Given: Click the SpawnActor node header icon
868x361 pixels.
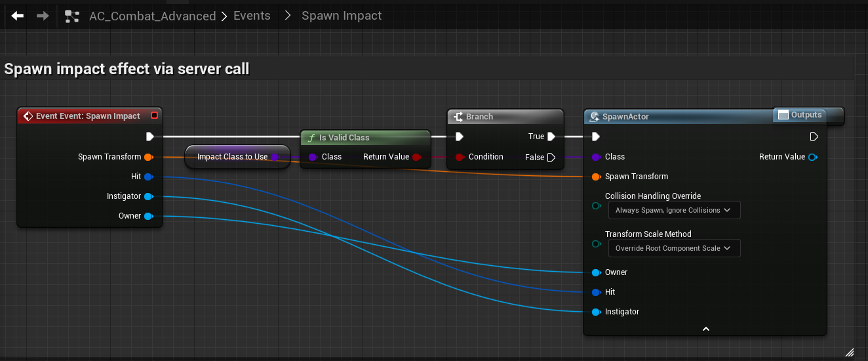Looking at the screenshot, I should (594, 116).
